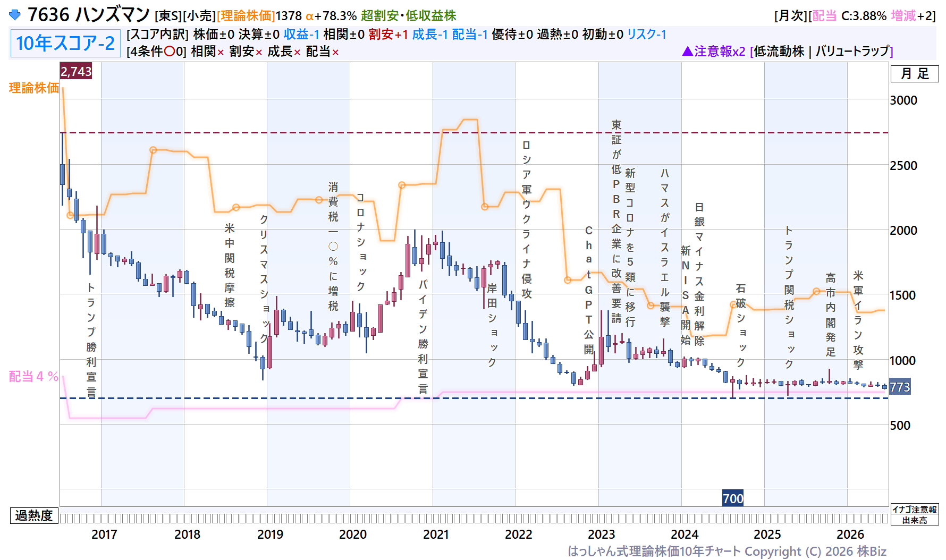Image resolution: width=946 pixels, height=560 pixels.
Task: Click the 2017 year label on the axis
Action: click(104, 534)
